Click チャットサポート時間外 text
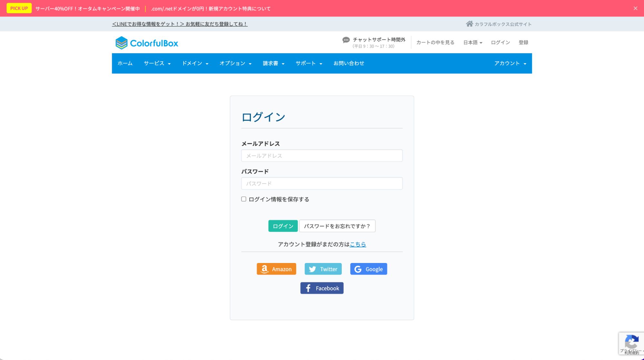 pyautogui.click(x=379, y=40)
